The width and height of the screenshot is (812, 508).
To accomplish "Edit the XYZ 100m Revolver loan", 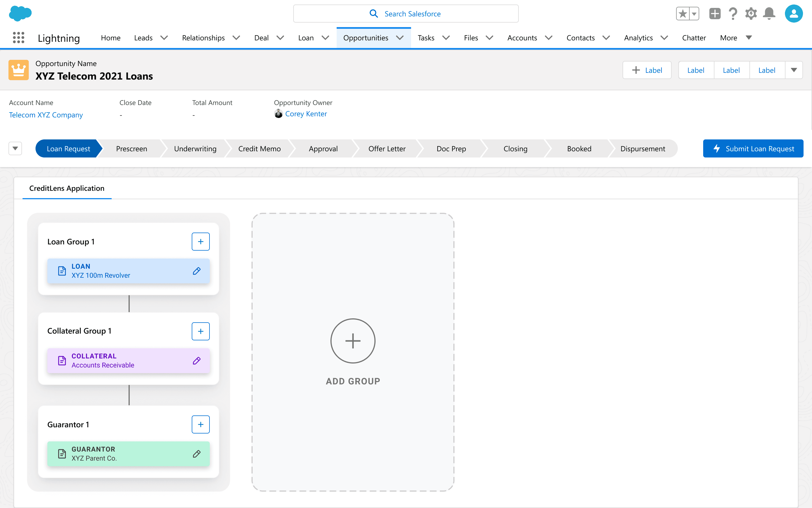I will (197, 271).
